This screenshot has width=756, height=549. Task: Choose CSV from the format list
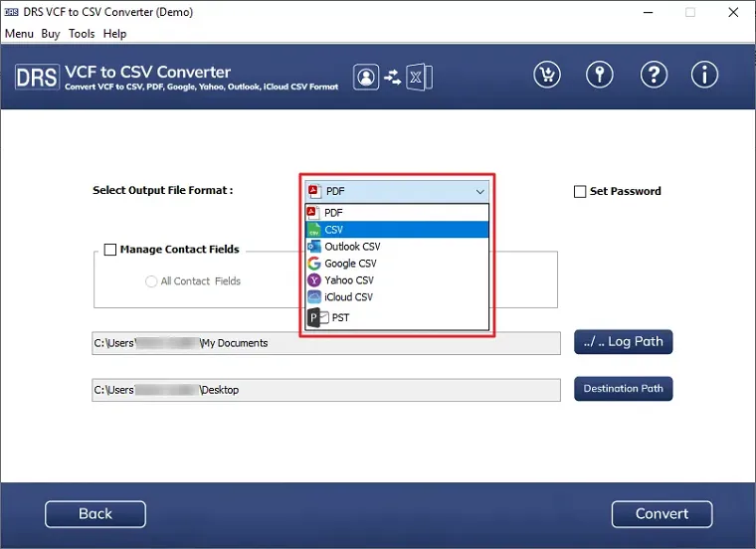point(397,230)
